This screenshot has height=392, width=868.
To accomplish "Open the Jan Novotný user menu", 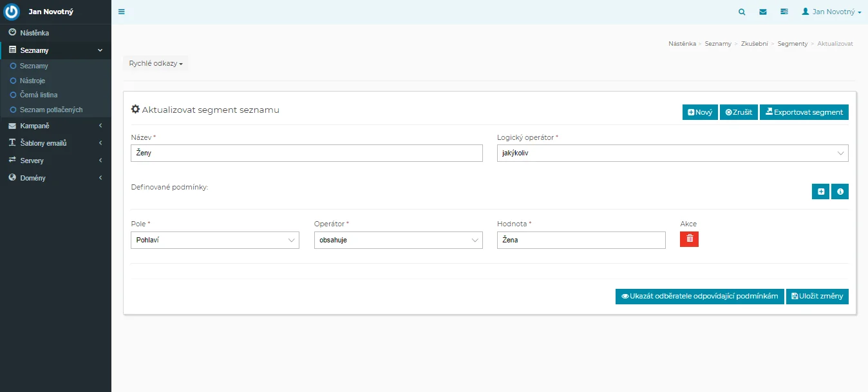I will pos(831,12).
